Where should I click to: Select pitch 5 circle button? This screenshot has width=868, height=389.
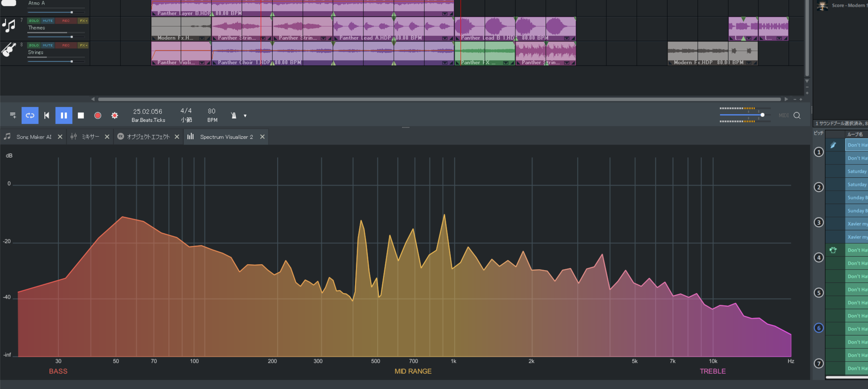(x=819, y=292)
